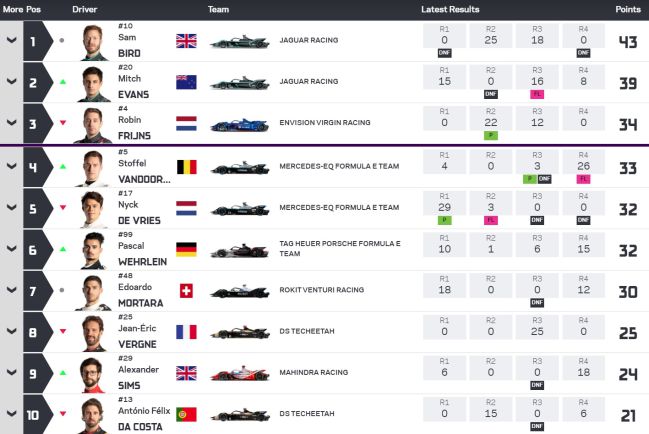
Task: Click the green up arrow beside Mitch Evans
Action: (63, 83)
